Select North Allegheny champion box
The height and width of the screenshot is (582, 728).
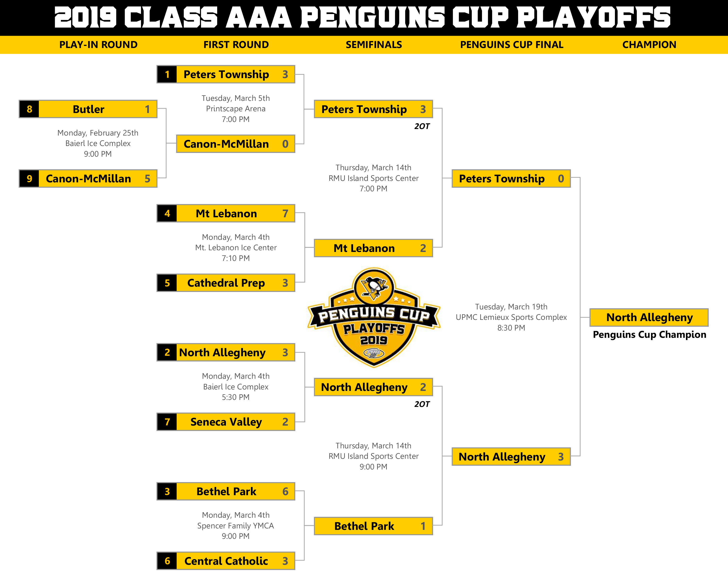649,317
